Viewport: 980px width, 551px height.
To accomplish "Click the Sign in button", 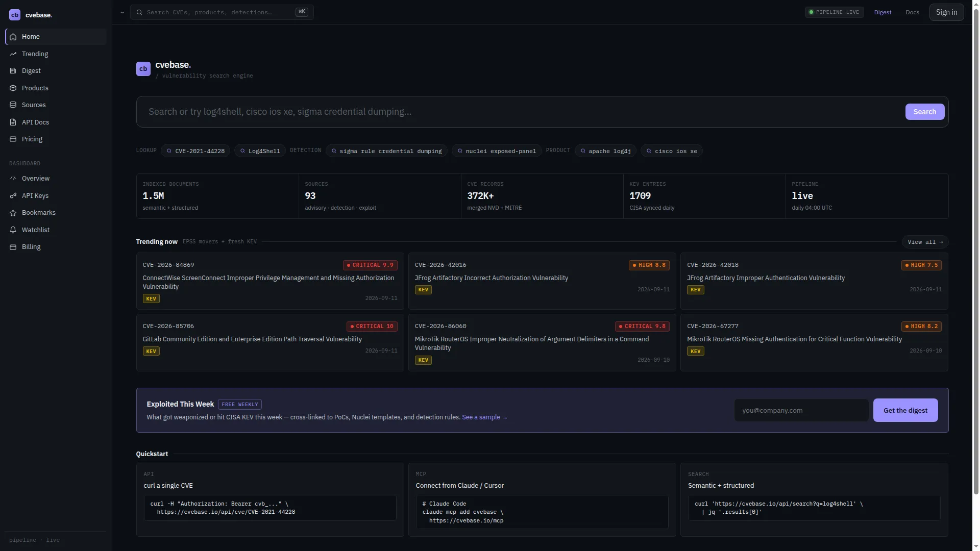I will tap(946, 12).
